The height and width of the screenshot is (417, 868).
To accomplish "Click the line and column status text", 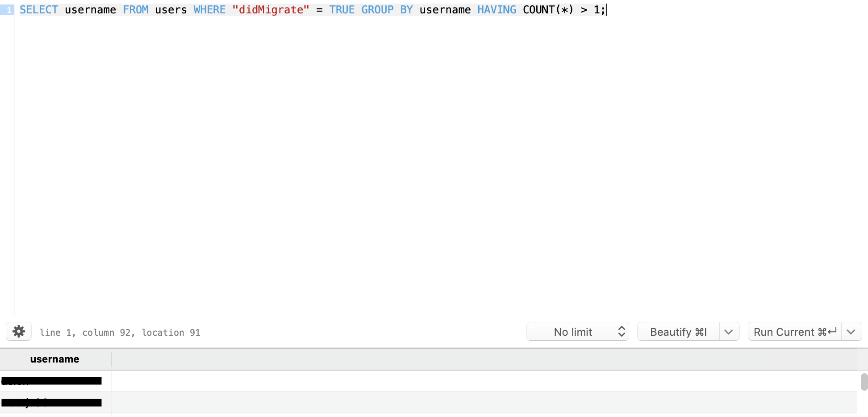I will coord(120,332).
